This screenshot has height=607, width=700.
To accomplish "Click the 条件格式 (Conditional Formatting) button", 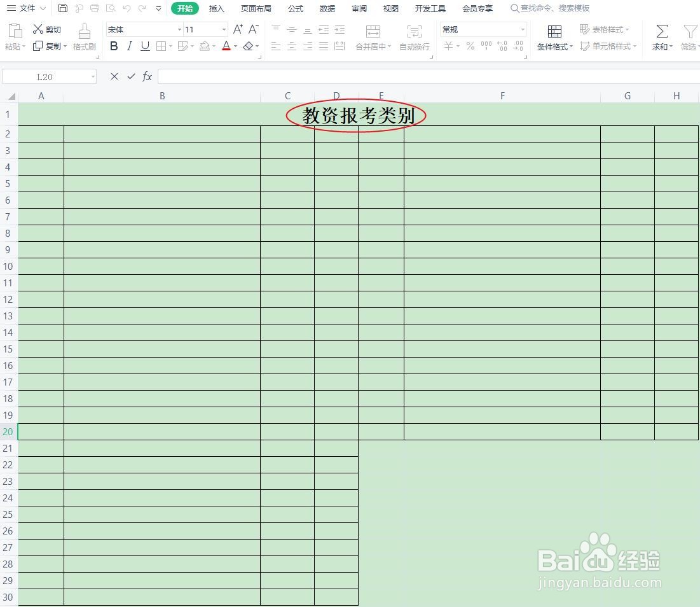I will click(554, 36).
